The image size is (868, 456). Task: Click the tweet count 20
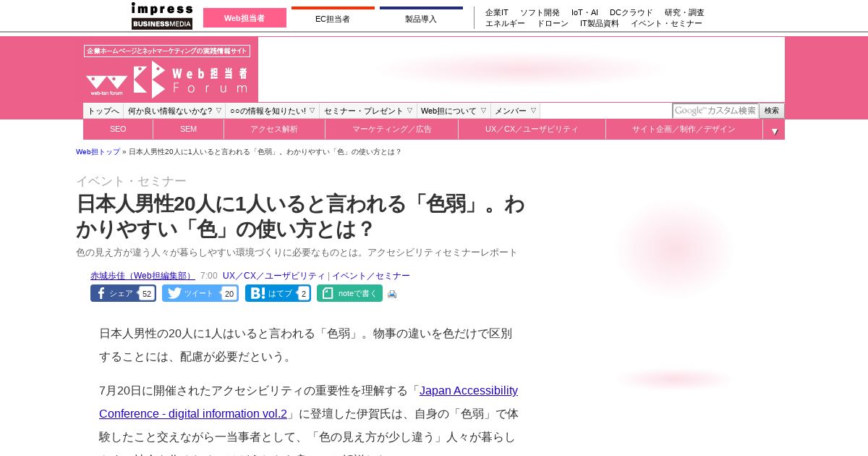point(229,294)
